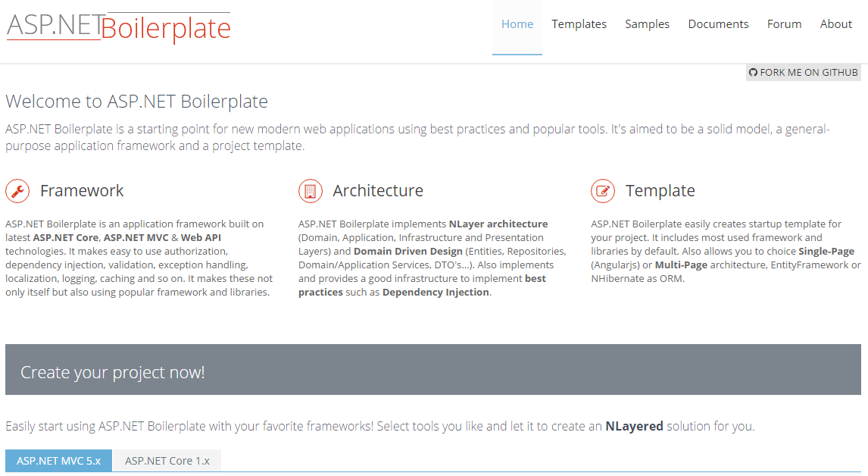The width and height of the screenshot is (868, 476).
Task: Switch to the ASP.NET Core 1.x tab
Action: tap(167, 460)
